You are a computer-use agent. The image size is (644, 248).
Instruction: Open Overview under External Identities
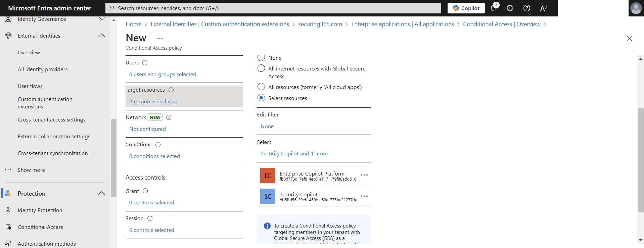coord(29,53)
